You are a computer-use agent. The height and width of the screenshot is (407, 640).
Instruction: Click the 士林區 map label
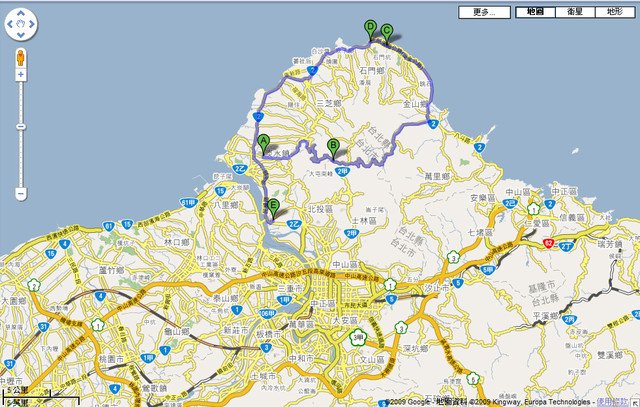[x=364, y=221]
